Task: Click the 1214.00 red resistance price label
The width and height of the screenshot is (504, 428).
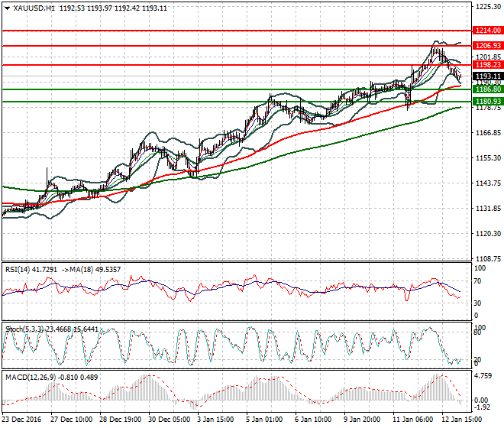Action: [488, 31]
